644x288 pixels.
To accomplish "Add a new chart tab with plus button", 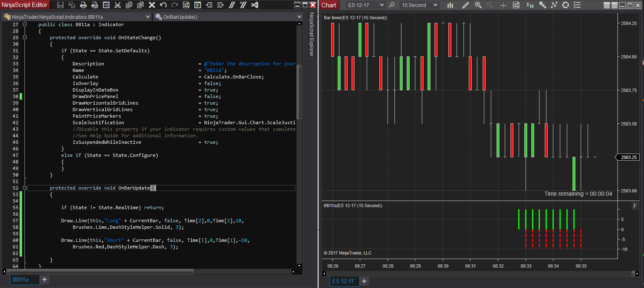I will 364,281.
